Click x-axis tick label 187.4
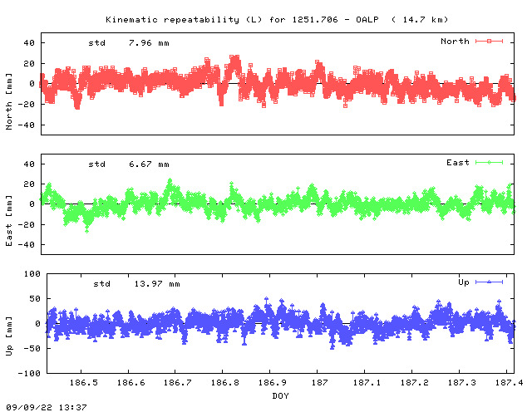 tap(509, 383)
